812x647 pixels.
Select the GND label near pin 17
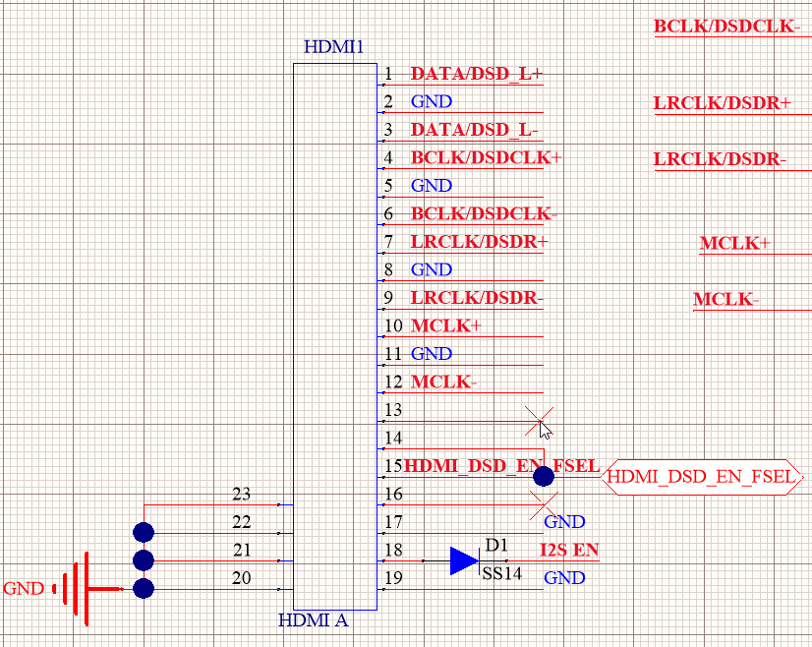(564, 522)
